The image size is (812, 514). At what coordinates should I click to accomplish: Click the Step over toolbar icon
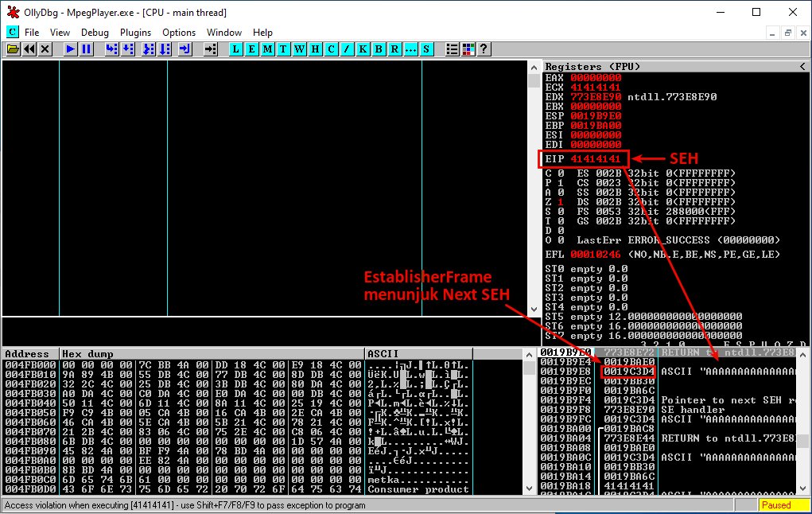pyautogui.click(x=128, y=49)
